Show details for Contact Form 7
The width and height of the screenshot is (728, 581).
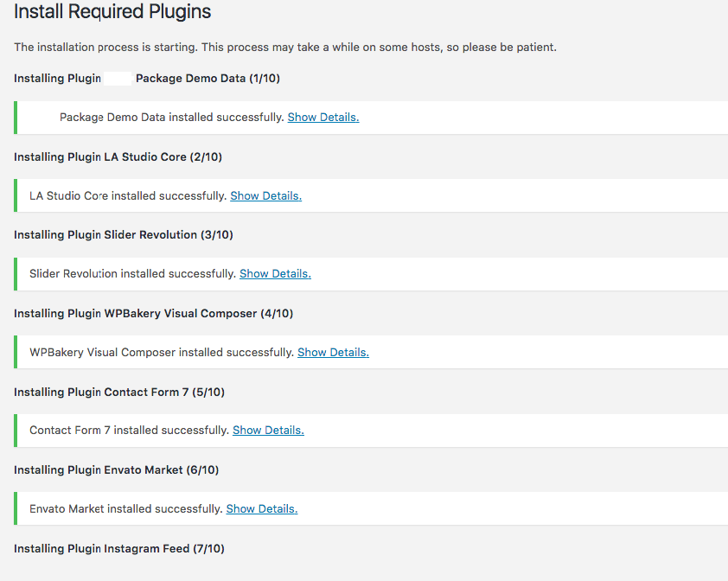pos(267,430)
